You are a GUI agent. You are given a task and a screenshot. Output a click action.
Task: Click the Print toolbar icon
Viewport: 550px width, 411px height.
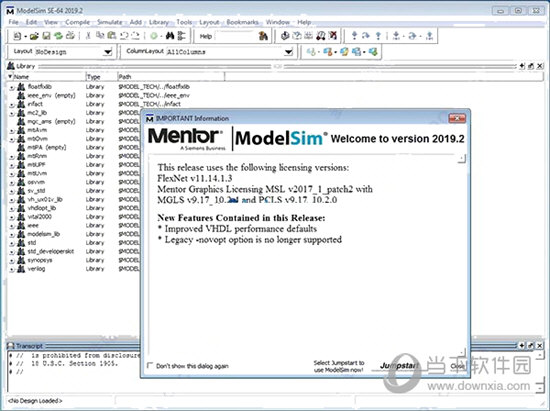click(71, 36)
